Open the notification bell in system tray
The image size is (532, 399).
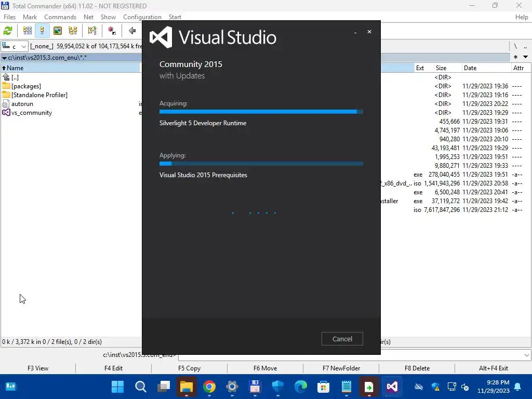coord(518,387)
